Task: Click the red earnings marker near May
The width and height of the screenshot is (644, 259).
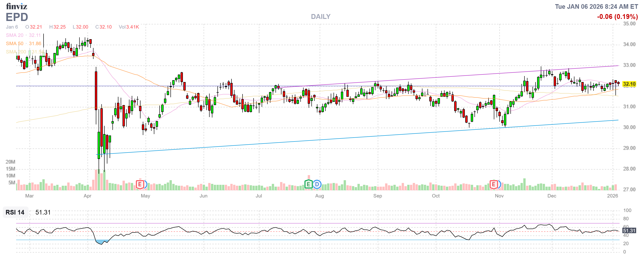Action: pos(140,185)
